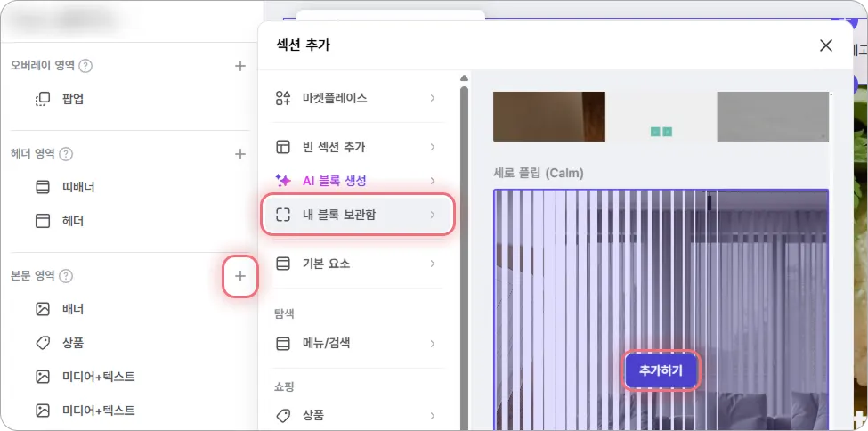This screenshot has width=868, height=431.
Task: Click the 빈 섹션 추가 layout icon
Action: click(283, 147)
